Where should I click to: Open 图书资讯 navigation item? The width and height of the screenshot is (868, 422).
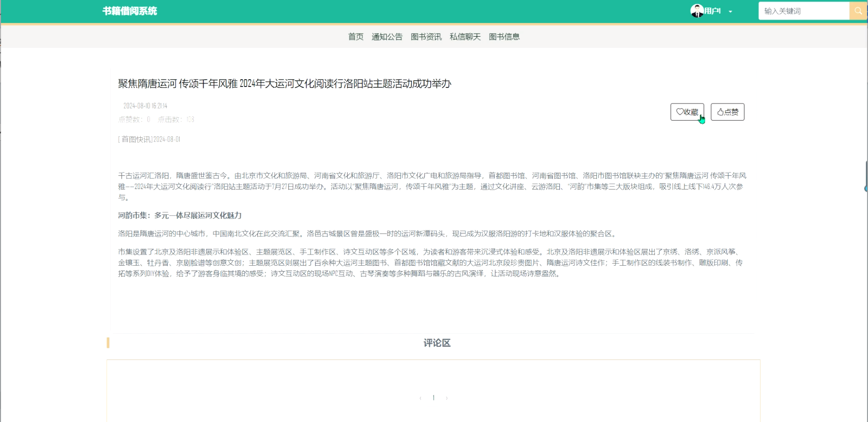(x=426, y=37)
